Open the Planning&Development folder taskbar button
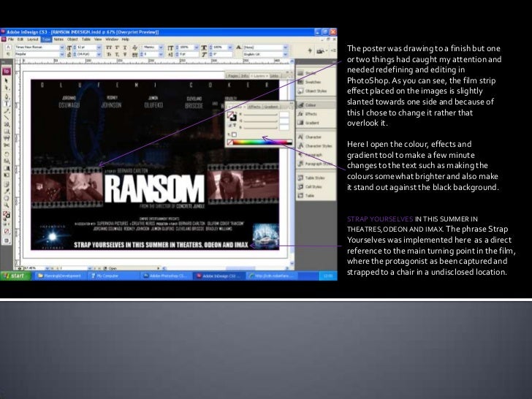The image size is (532, 399). [x=60, y=275]
